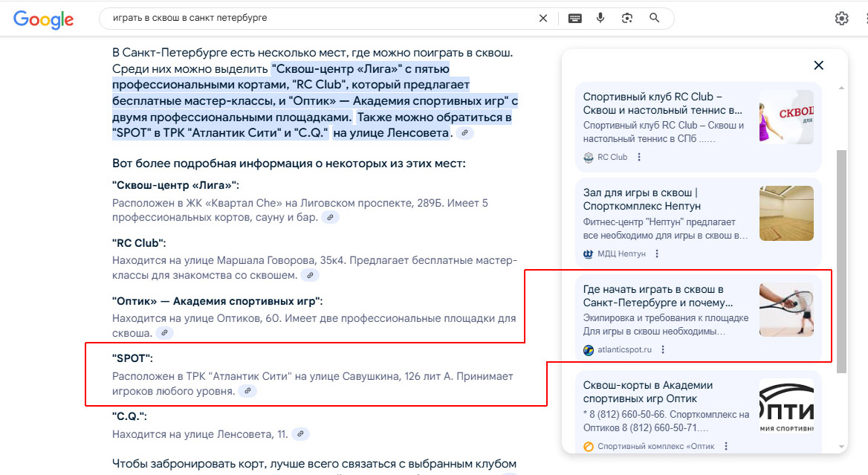Open source link for Оптик description

click(x=164, y=333)
